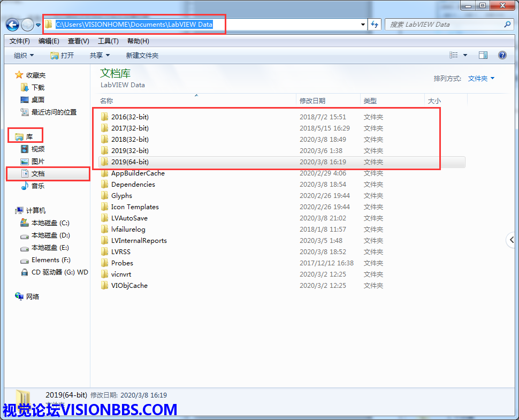Toggle the preview pane icon
519x420 pixels.
483,55
